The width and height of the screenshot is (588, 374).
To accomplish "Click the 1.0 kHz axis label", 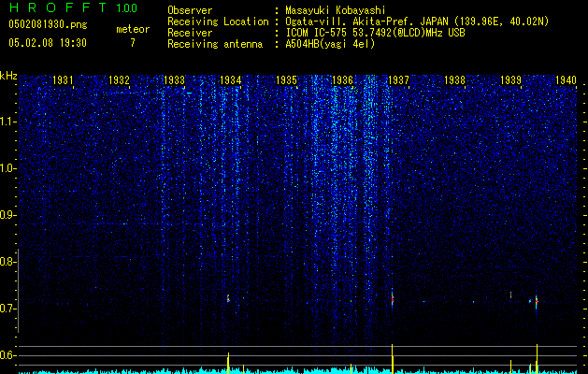I will pyautogui.click(x=7, y=168).
